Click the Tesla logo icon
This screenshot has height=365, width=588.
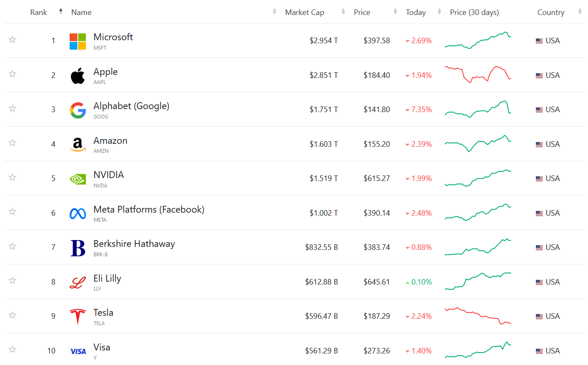[x=78, y=317]
